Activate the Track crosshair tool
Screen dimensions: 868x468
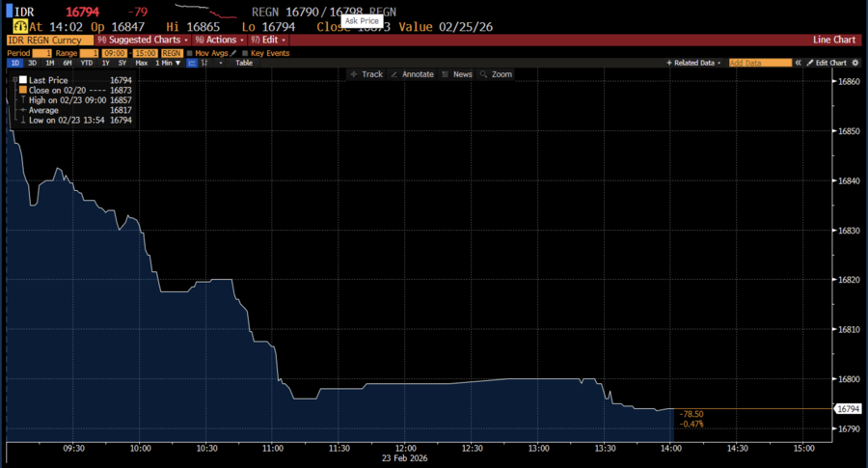pos(366,74)
